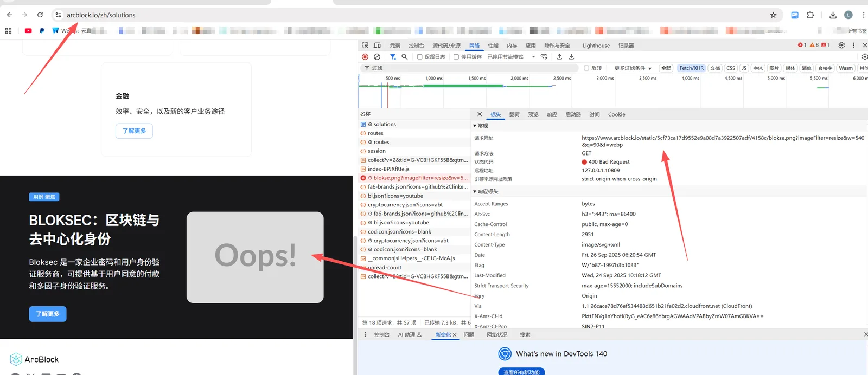Image resolution: width=868 pixels, height=375 pixels.
Task: Close the request details pane
Action: 480,114
